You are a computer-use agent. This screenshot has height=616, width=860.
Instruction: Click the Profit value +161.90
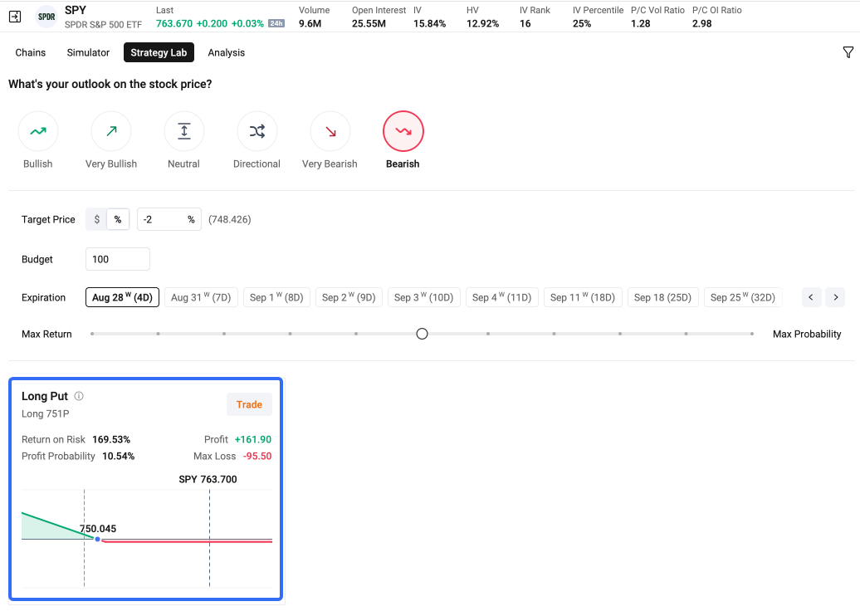pyautogui.click(x=253, y=439)
